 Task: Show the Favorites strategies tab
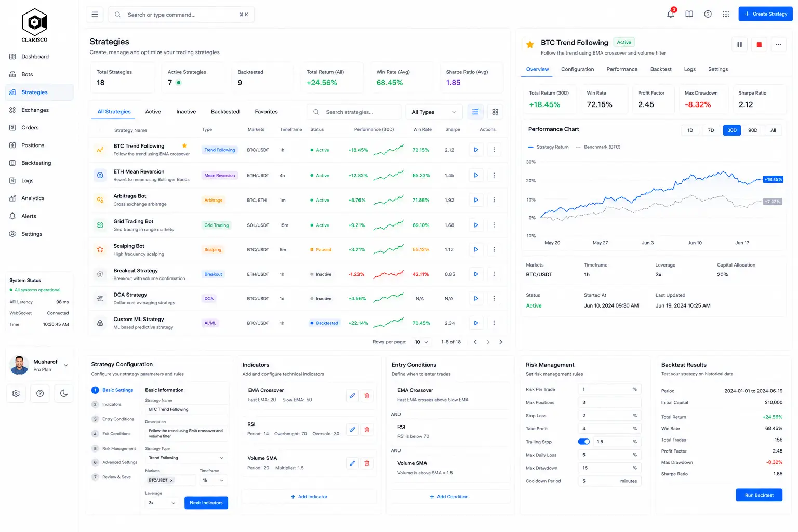click(266, 112)
